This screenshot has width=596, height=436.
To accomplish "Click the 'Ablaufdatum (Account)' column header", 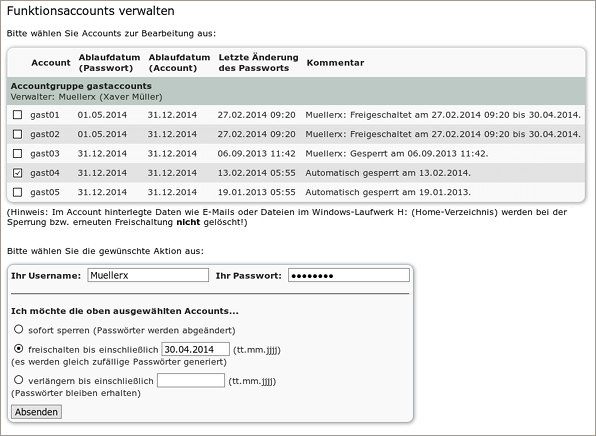I will [x=179, y=63].
